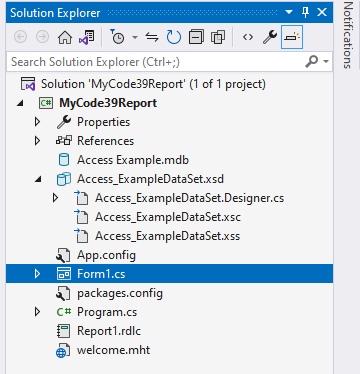
Task: Select Program.cs file
Action: (107, 312)
